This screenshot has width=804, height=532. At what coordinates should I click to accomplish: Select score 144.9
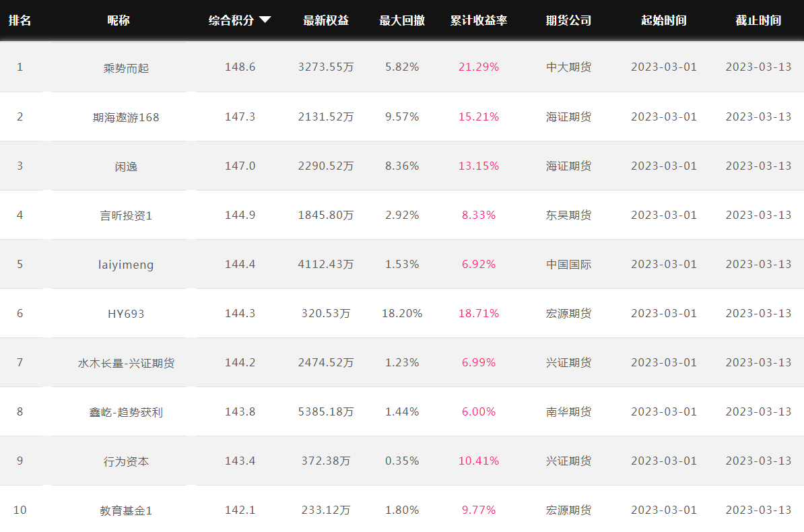240,215
